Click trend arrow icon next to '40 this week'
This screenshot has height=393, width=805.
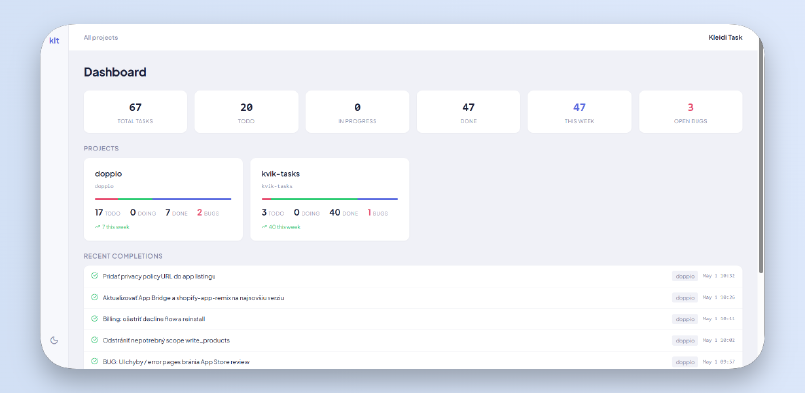click(x=264, y=227)
